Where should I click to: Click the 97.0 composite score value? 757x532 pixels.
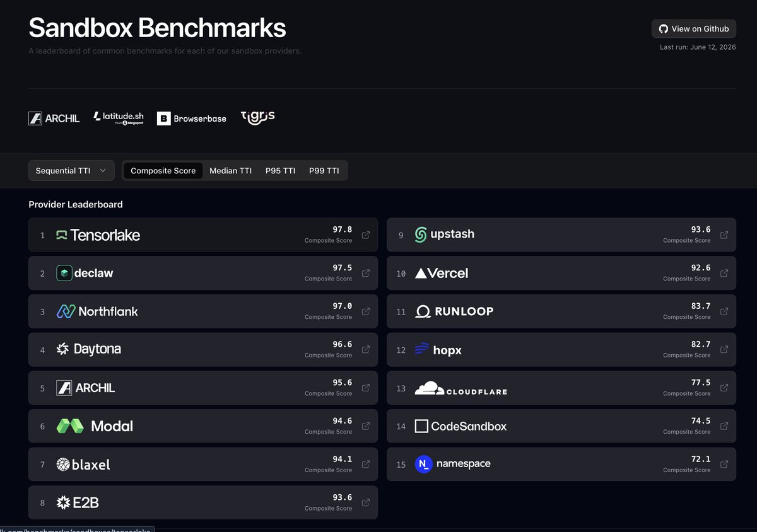[343, 306]
